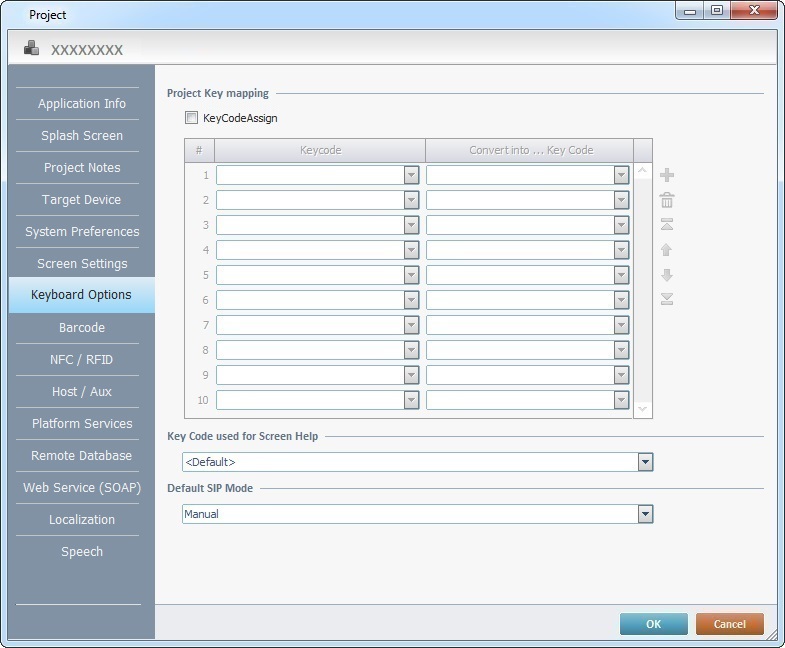
Task: Click the Cancel button
Action: pyautogui.click(x=729, y=624)
